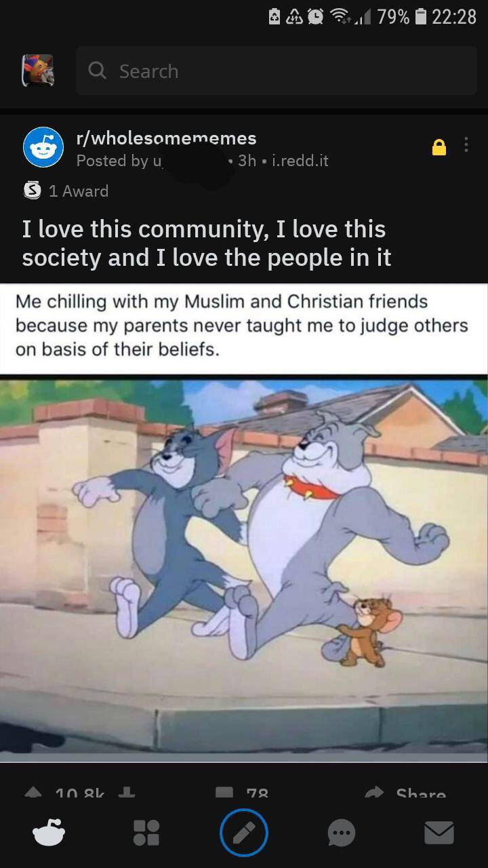Open the 78 comments
The width and height of the screenshot is (488, 868).
click(x=243, y=793)
